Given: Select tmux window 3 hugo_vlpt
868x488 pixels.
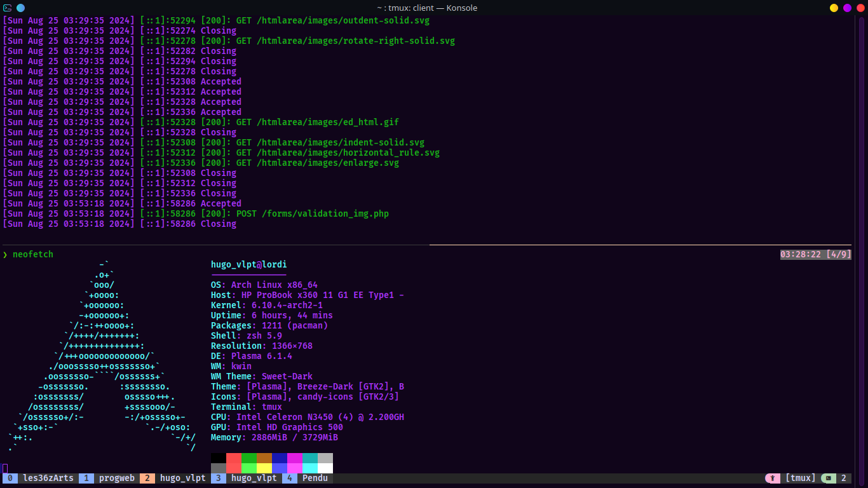Looking at the screenshot, I should (247, 478).
